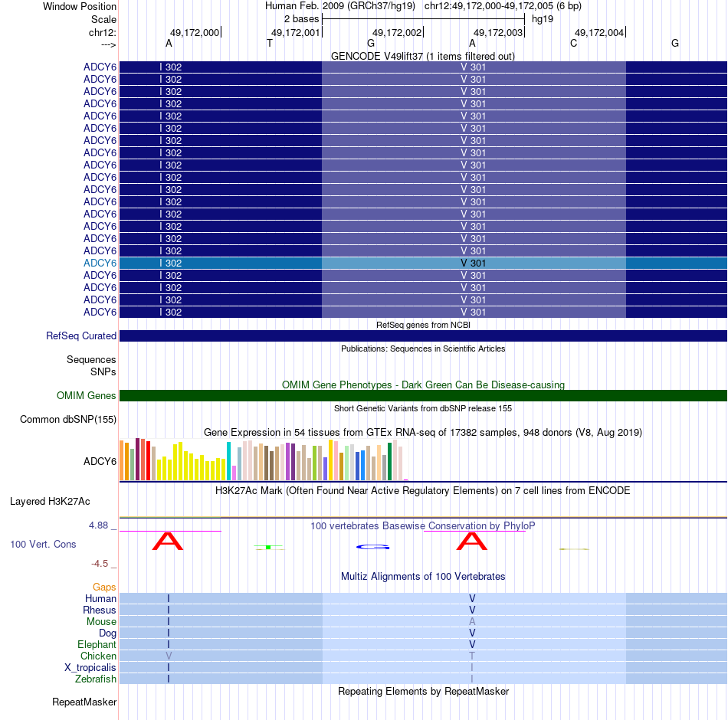The height and width of the screenshot is (720, 728).
Task: Click the 49,172,001 ruler position
Action: [296, 32]
